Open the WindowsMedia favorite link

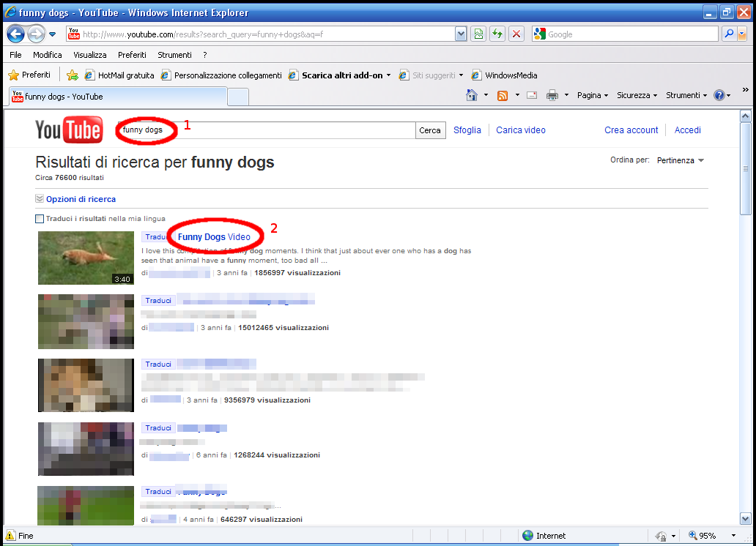pyautogui.click(x=504, y=75)
